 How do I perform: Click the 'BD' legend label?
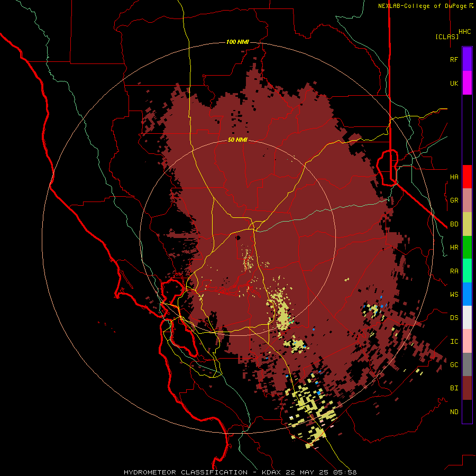454,224
